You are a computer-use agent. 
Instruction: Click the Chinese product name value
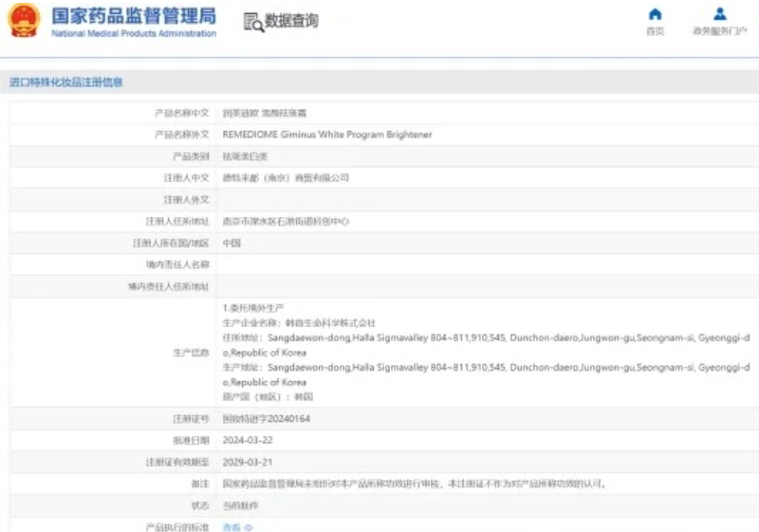265,113
